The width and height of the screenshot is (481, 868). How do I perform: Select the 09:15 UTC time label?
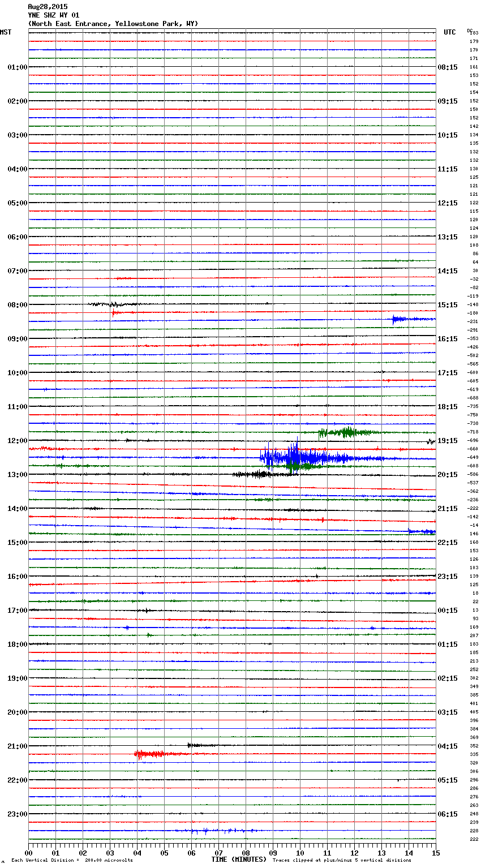[x=448, y=101]
